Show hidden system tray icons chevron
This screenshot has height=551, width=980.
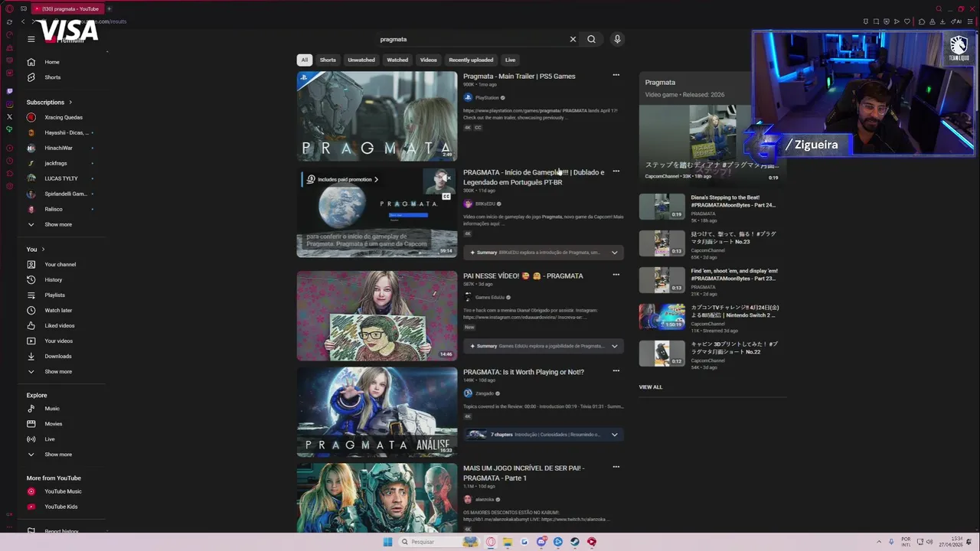coord(879,542)
